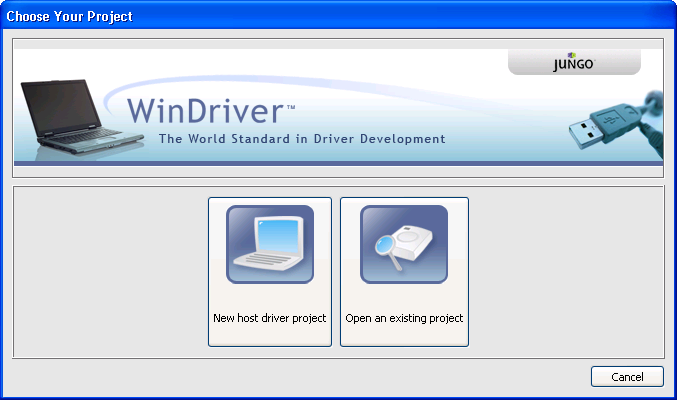The height and width of the screenshot is (400, 677).
Task: Click the laptop icon for new host driver
Action: pyautogui.click(x=270, y=244)
